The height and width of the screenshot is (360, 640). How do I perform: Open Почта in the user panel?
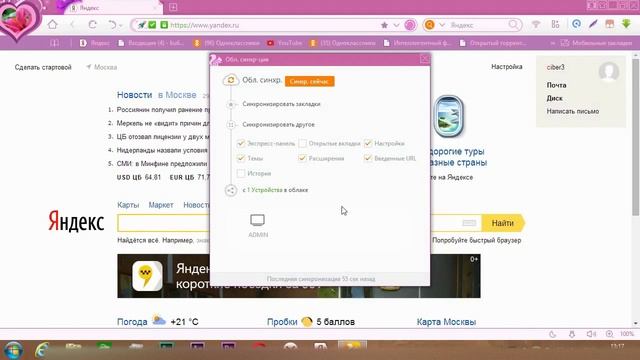click(x=556, y=85)
